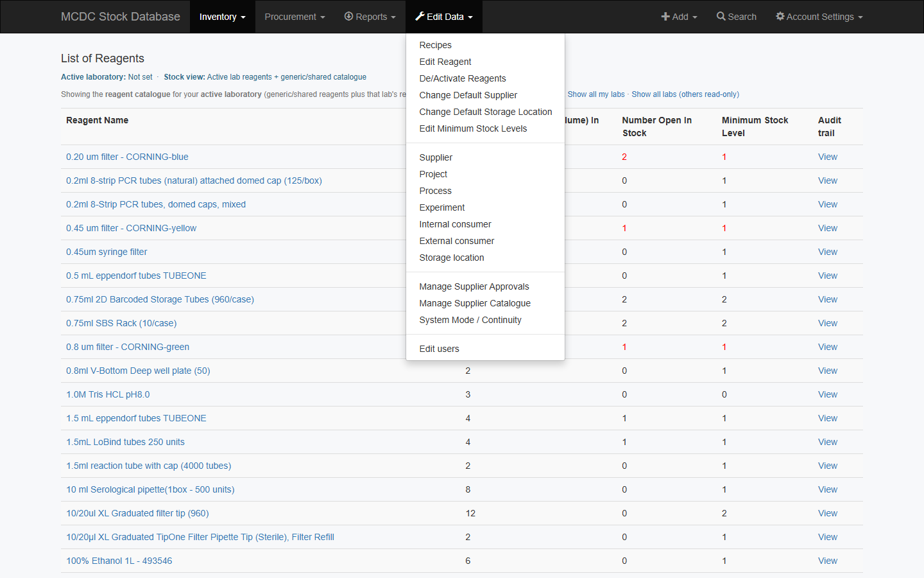Open Manage Supplier Approvals
Screen dimensions: 924x578
485,286
